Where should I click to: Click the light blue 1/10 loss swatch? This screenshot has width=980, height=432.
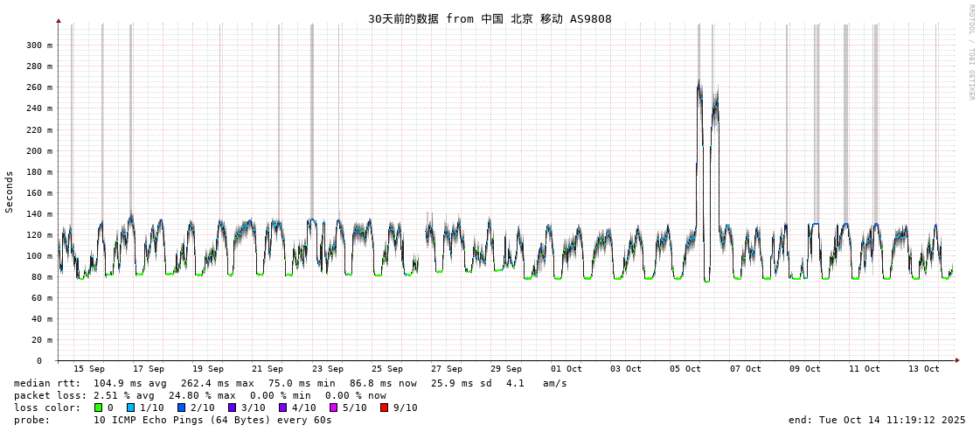[x=130, y=408]
